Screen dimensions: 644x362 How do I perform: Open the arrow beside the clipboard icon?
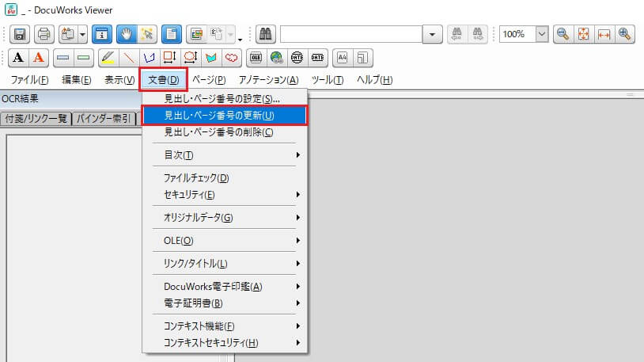(82, 34)
